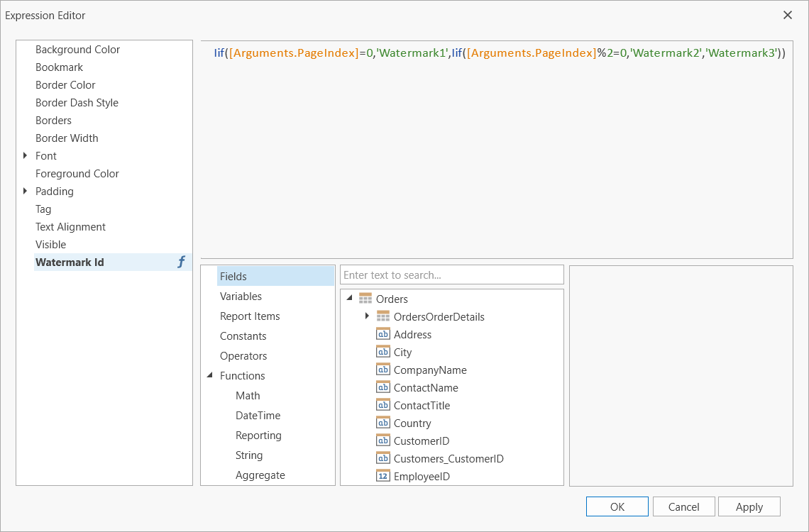
Task: Select the Variables category
Action: tap(241, 297)
